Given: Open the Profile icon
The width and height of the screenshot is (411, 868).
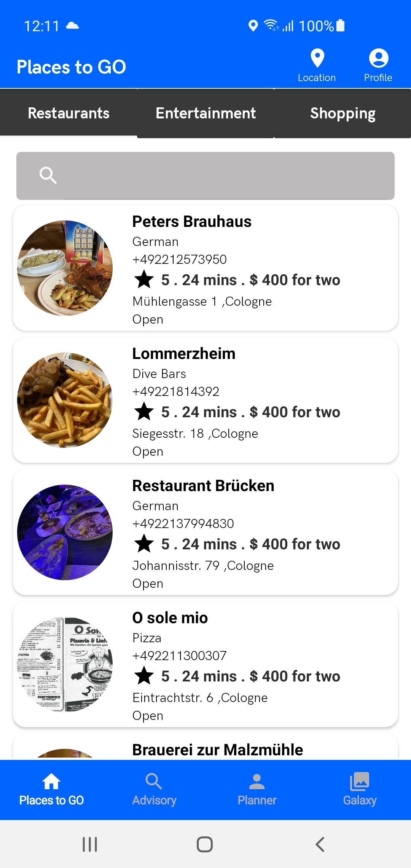Looking at the screenshot, I should 378,58.
